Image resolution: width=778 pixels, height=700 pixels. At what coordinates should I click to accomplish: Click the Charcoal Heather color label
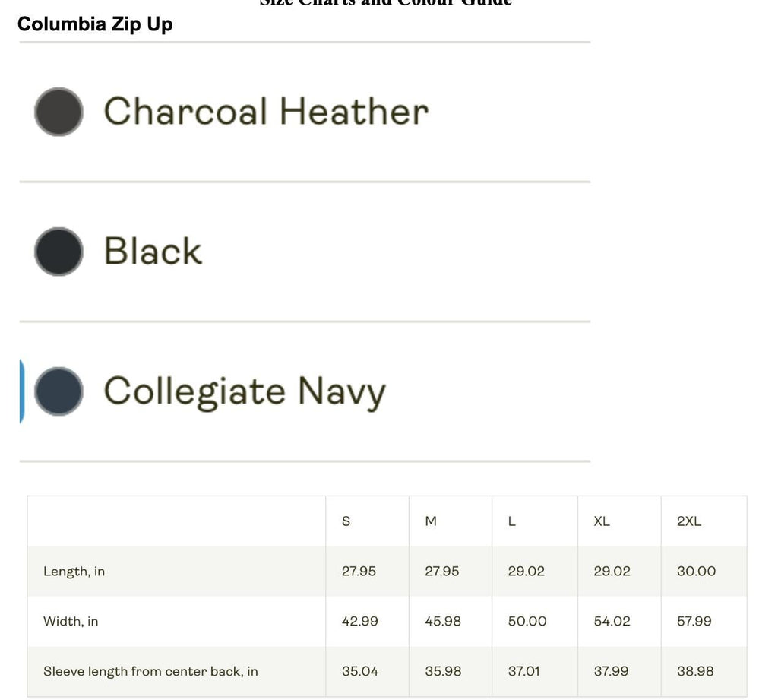[x=266, y=111]
